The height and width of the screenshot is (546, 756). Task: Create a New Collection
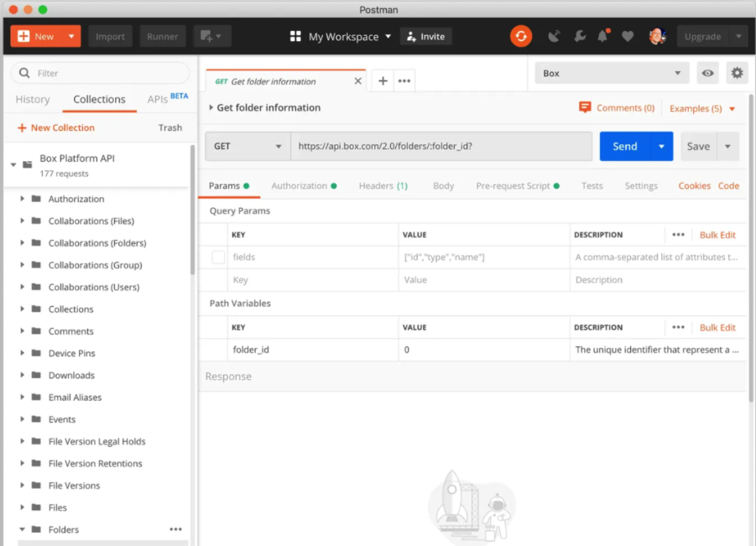coord(56,127)
